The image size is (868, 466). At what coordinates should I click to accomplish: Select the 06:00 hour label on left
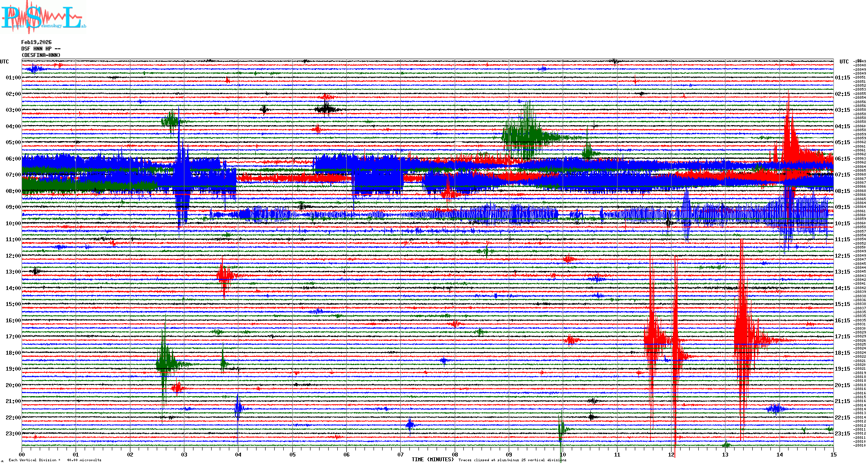pos(13,159)
